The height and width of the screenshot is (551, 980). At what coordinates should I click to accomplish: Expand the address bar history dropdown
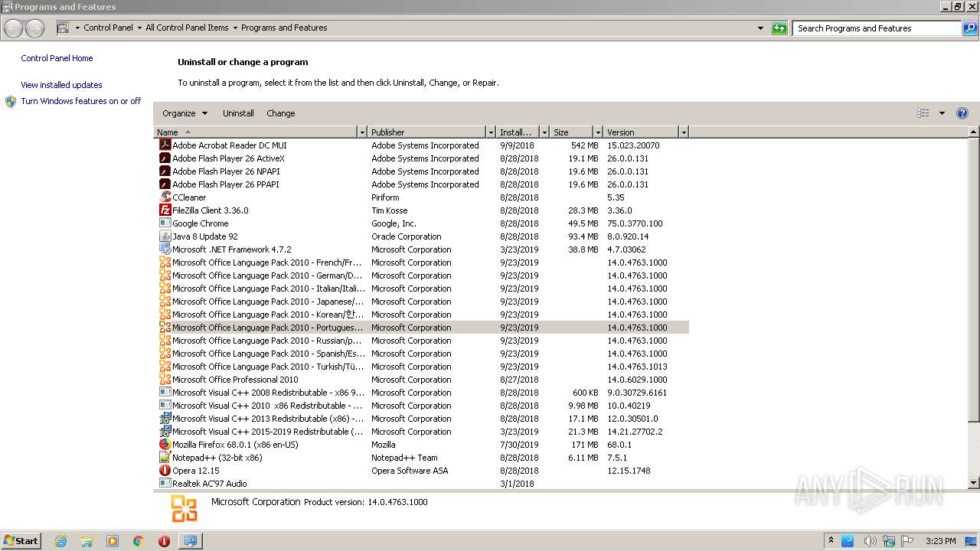760,28
